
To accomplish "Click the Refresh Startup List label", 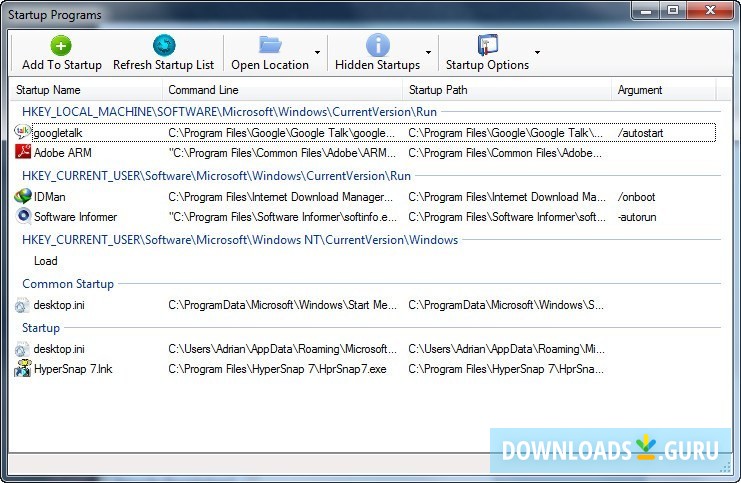I will point(164,65).
